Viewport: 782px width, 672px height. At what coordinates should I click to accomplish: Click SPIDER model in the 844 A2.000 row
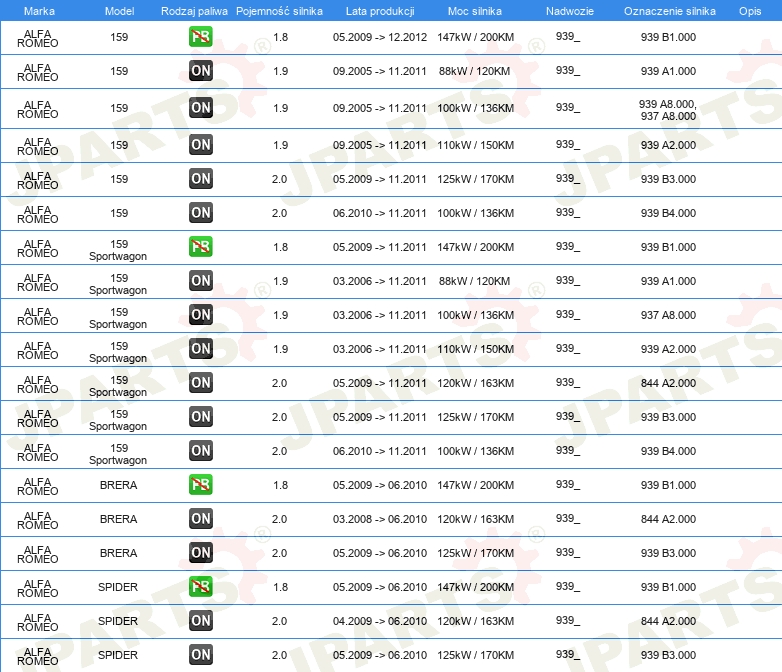(x=118, y=621)
